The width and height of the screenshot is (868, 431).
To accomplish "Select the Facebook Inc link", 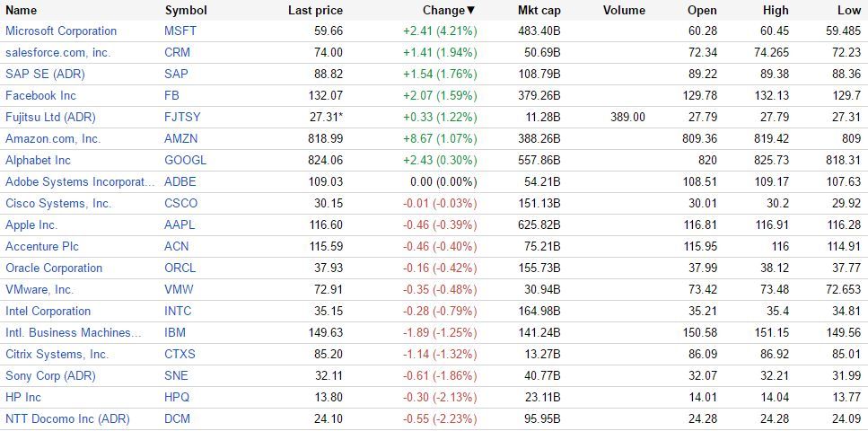I will pyautogui.click(x=41, y=95).
